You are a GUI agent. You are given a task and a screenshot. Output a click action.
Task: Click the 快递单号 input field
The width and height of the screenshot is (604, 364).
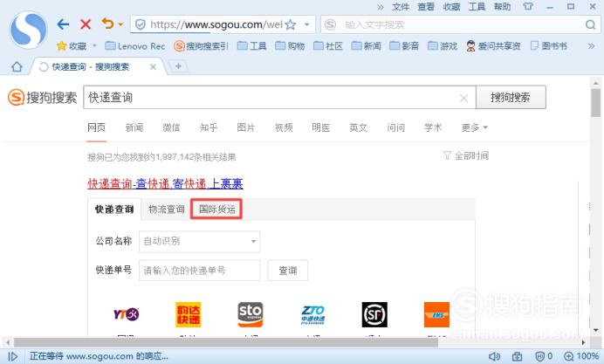pyautogui.click(x=200, y=271)
